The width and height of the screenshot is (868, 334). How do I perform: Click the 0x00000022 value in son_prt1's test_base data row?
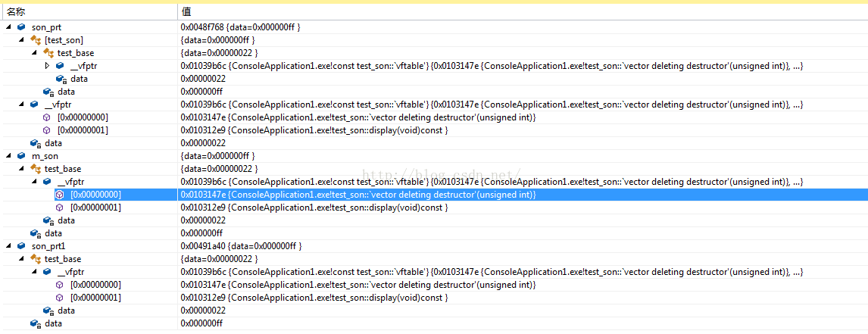tap(202, 311)
